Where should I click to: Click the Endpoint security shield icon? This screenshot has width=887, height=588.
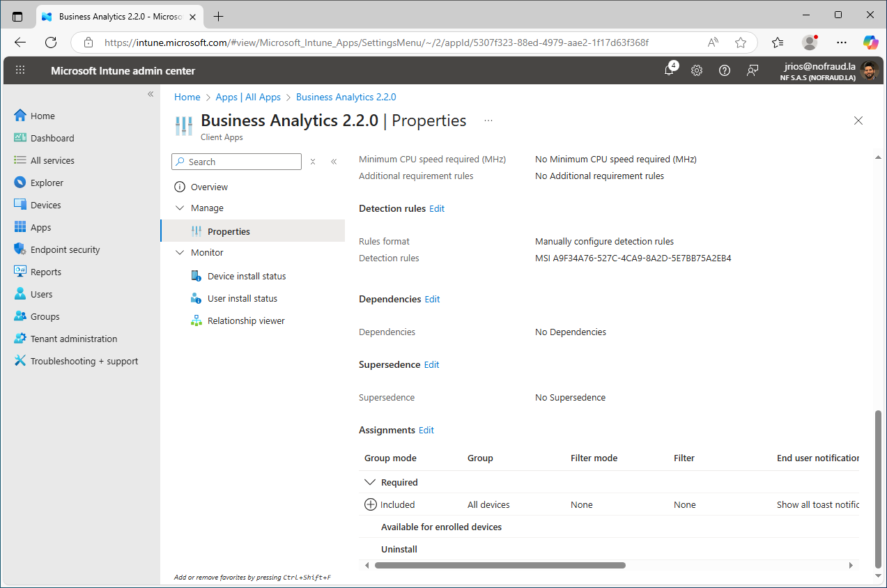click(20, 249)
